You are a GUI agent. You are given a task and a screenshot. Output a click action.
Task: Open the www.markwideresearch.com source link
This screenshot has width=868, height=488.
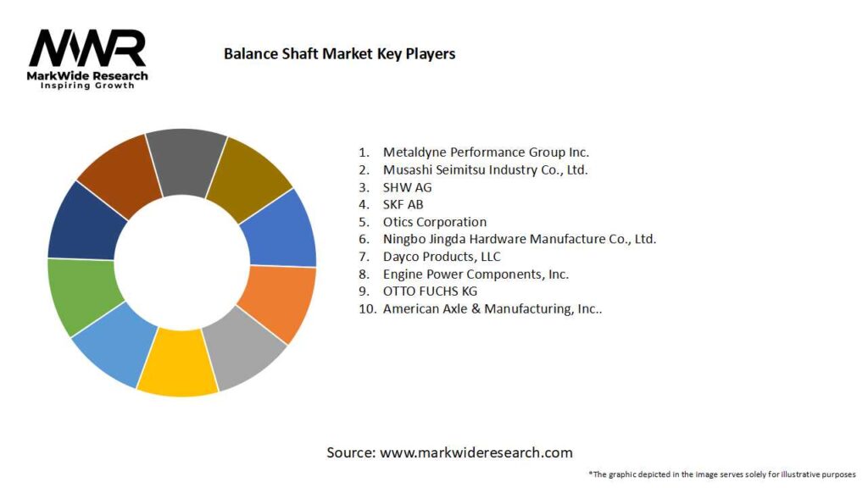tap(476, 452)
